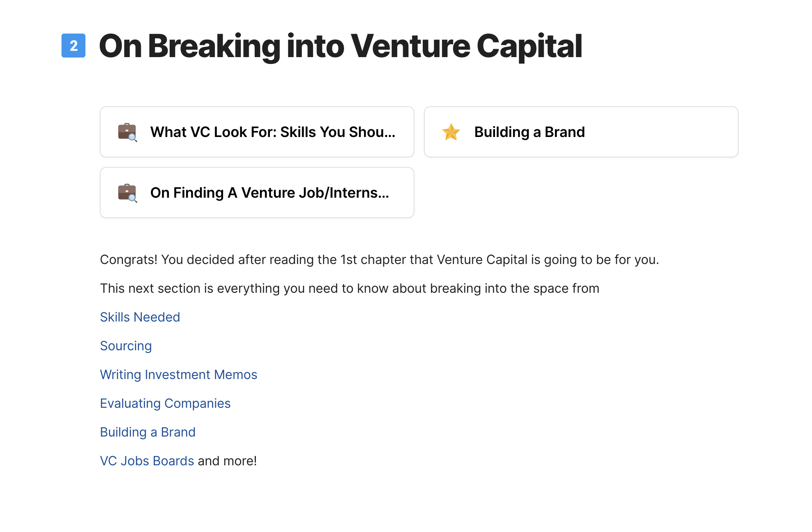Click the 'Venture Capital' words in the title

(466, 46)
